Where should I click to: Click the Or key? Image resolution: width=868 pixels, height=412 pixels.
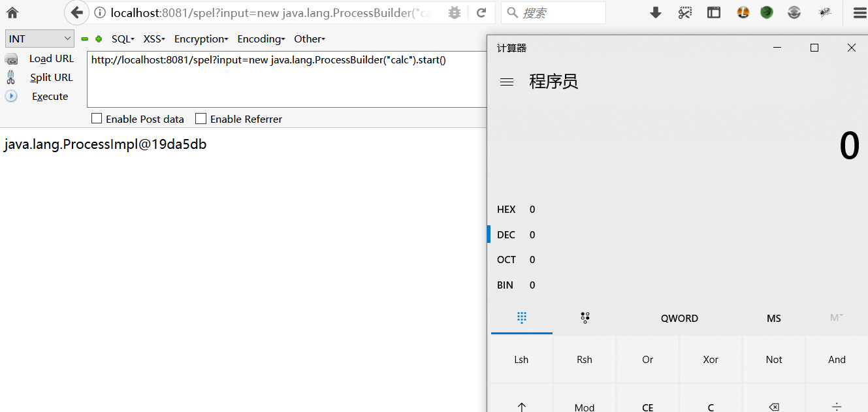tap(647, 359)
